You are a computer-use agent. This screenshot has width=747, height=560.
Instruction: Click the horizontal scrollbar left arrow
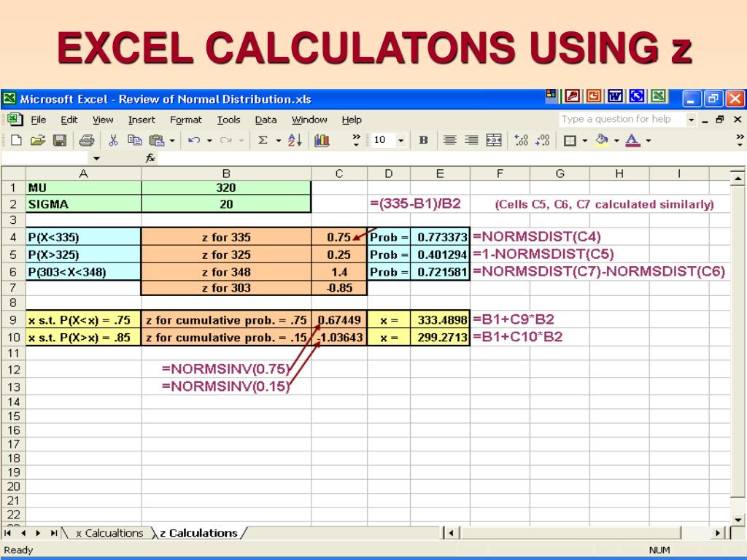pyautogui.click(x=451, y=533)
